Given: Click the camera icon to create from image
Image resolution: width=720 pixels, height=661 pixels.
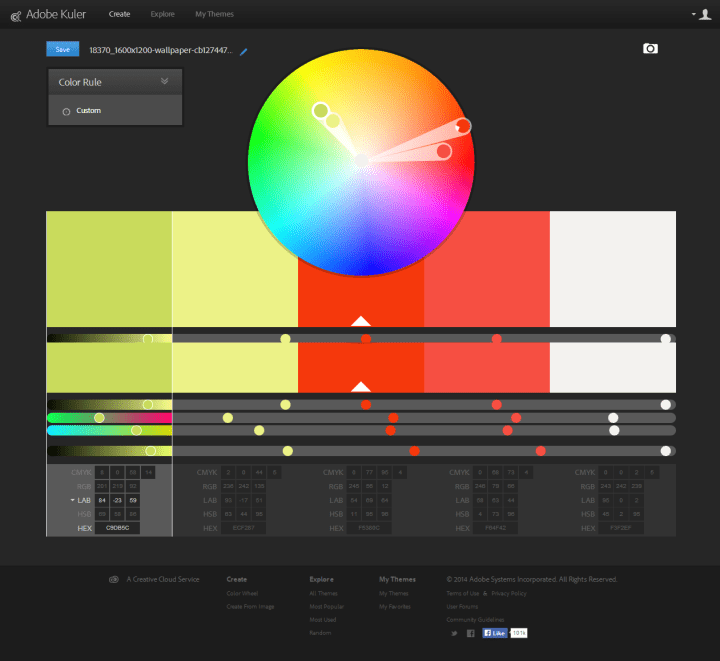Looking at the screenshot, I should click(x=650, y=48).
